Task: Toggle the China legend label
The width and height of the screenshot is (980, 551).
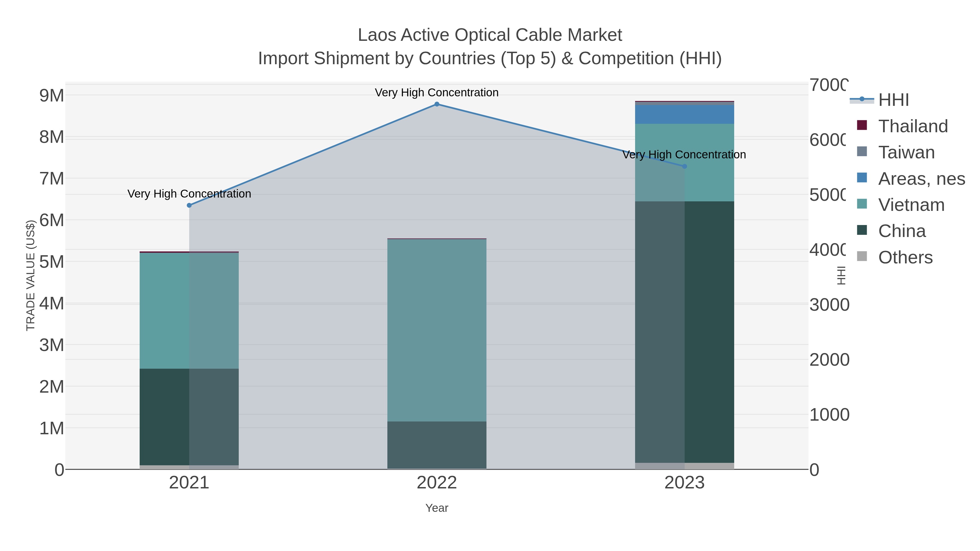Action: [x=902, y=231]
